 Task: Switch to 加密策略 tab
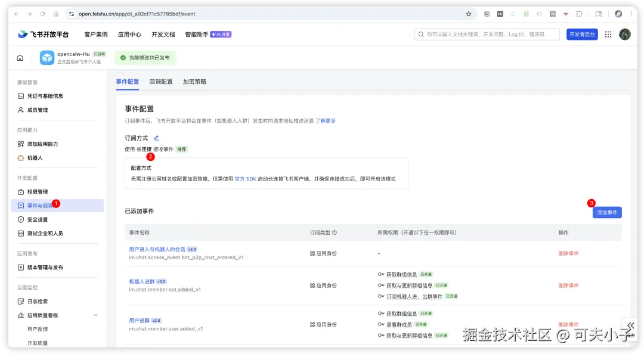click(194, 82)
